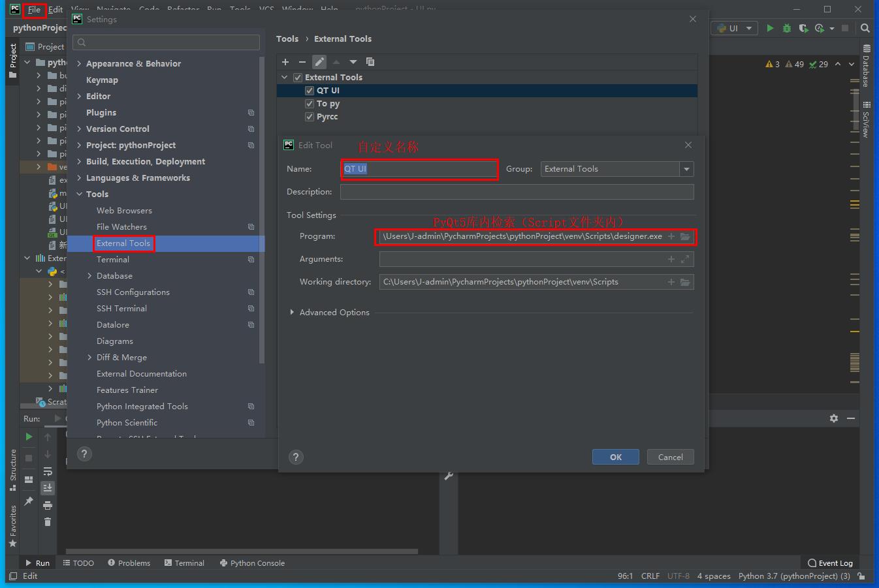Viewport: 879px width, 588px height.
Task: Expand Advanced Options section
Action: (x=292, y=313)
